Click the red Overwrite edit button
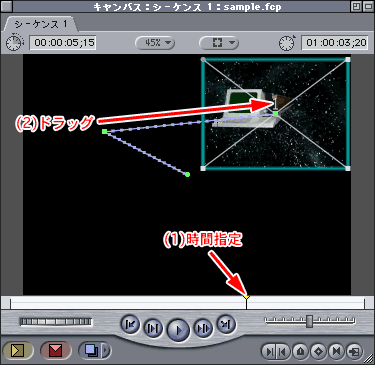Image resolution: width=375 pixels, height=365 pixels. 55,350
